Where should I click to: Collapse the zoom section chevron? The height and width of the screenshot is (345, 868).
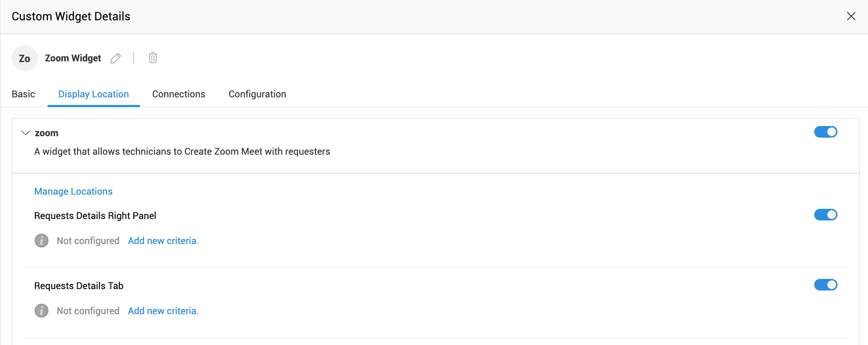pos(25,133)
